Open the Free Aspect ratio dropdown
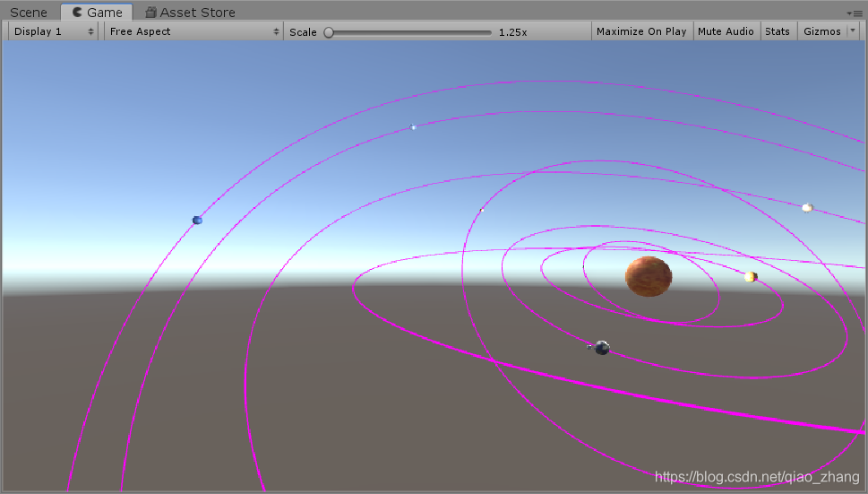This screenshot has width=868, height=494. point(193,31)
